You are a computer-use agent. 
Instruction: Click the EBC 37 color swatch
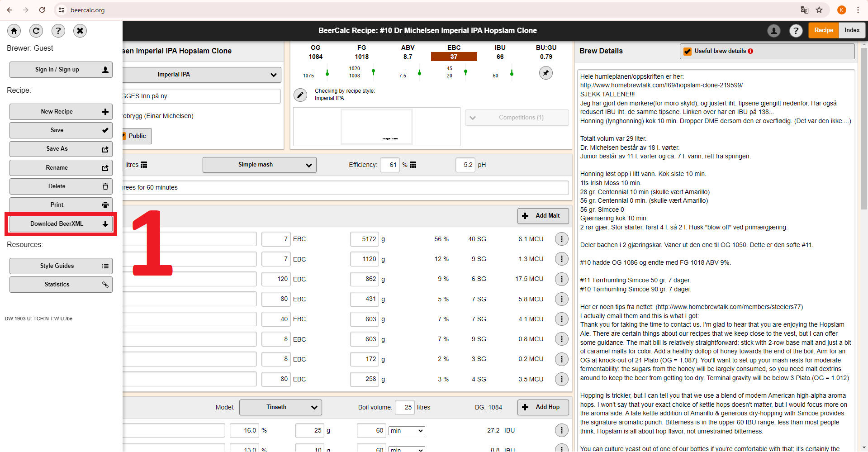click(454, 57)
